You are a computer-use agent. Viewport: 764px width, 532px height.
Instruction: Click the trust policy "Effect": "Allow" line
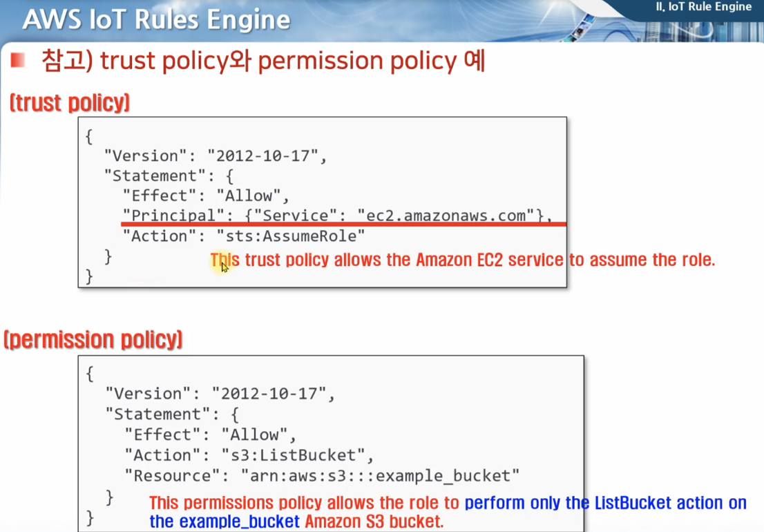pos(206,196)
